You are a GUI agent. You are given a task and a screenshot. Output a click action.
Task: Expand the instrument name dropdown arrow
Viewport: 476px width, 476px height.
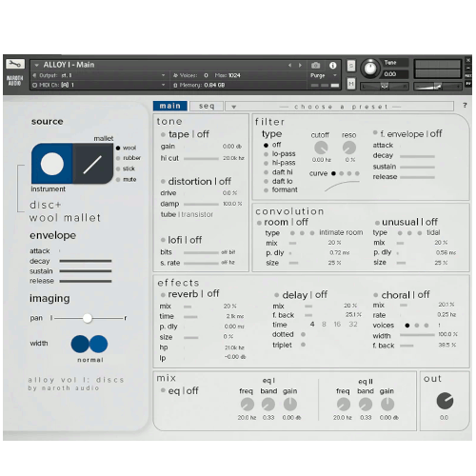pos(36,65)
